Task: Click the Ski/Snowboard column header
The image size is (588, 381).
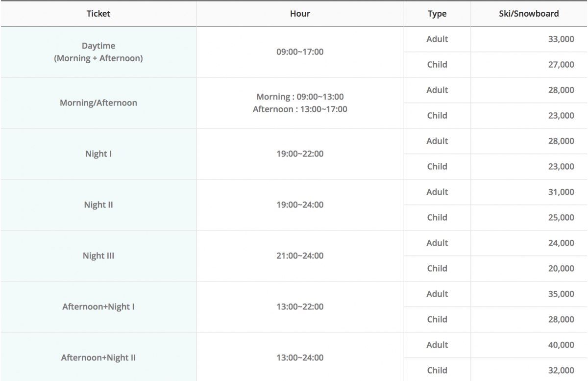Action: [529, 14]
